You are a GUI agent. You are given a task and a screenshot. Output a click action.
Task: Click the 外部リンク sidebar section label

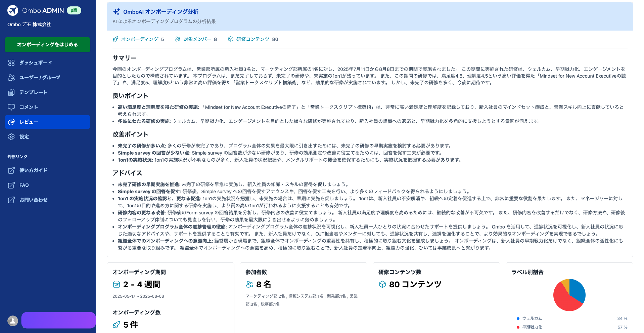(17, 157)
